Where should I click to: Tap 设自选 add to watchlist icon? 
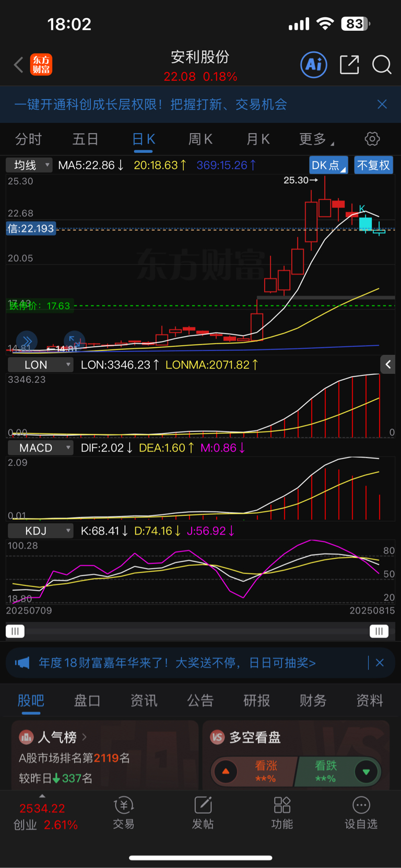click(361, 813)
